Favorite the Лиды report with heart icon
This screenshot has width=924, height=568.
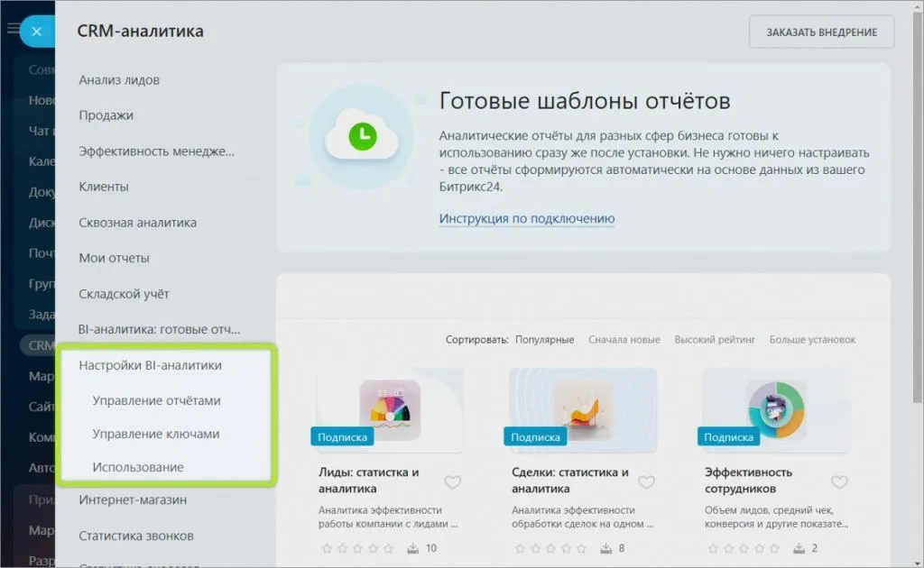(x=452, y=481)
